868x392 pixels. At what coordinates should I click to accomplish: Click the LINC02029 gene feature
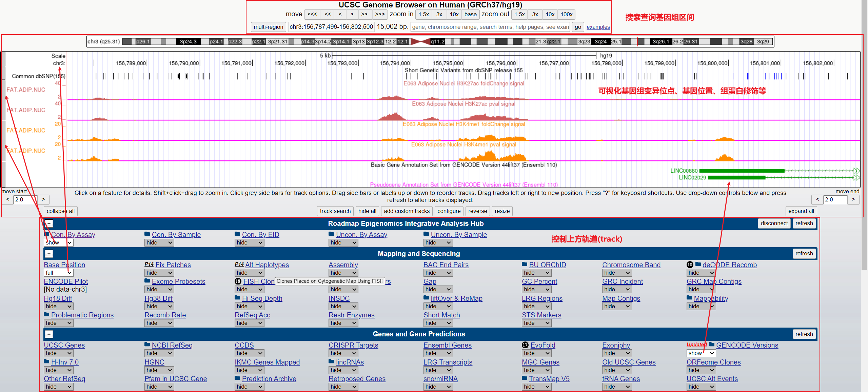736,178
